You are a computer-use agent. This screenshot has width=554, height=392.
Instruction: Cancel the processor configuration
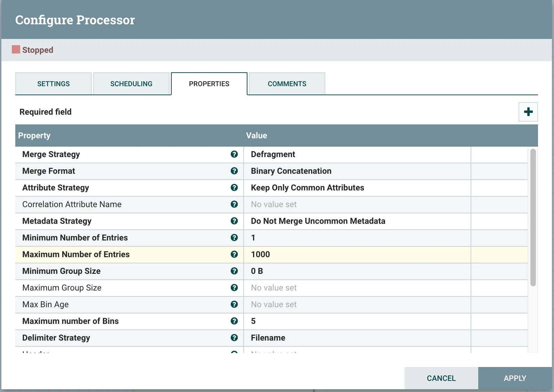point(441,378)
